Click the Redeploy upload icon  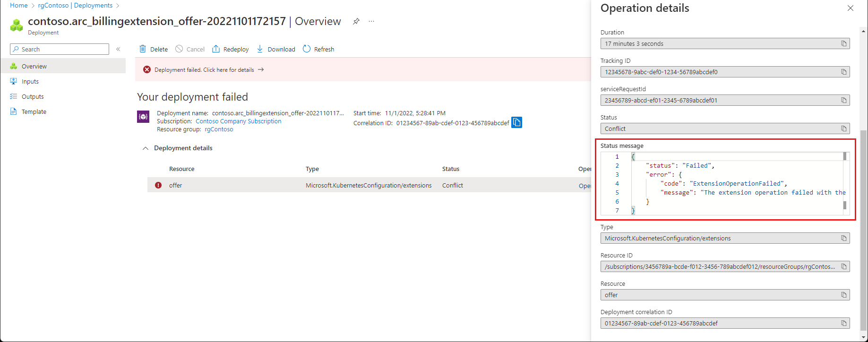pyautogui.click(x=216, y=49)
